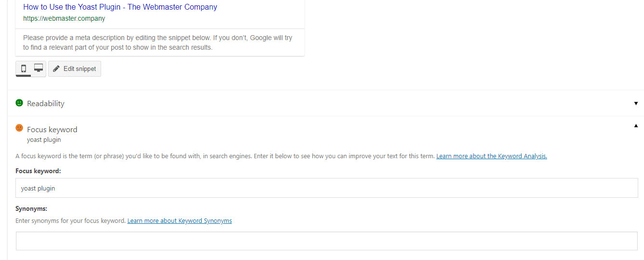
Task: Click the 'yoast plugin' subtitle under Focus keyword
Action: click(44, 140)
